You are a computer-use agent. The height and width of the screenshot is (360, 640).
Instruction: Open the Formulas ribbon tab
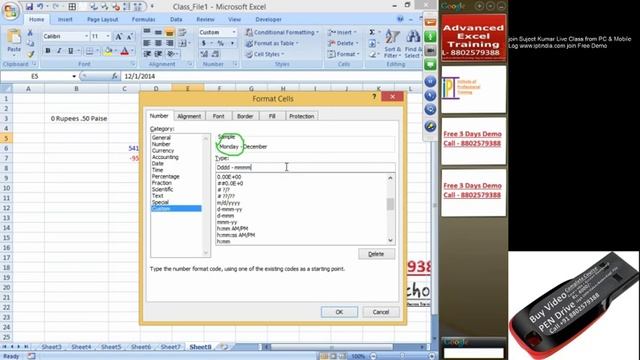pos(143,19)
